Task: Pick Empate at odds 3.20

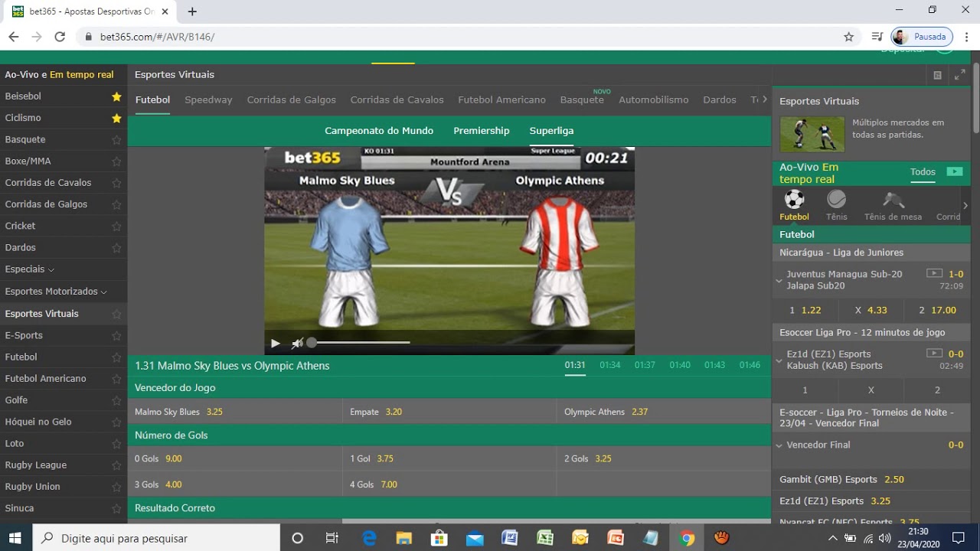Action: tap(449, 412)
